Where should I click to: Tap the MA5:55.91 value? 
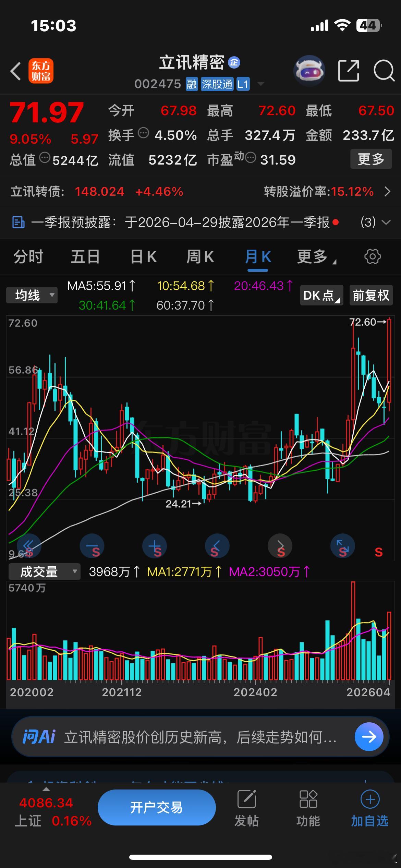(101, 286)
